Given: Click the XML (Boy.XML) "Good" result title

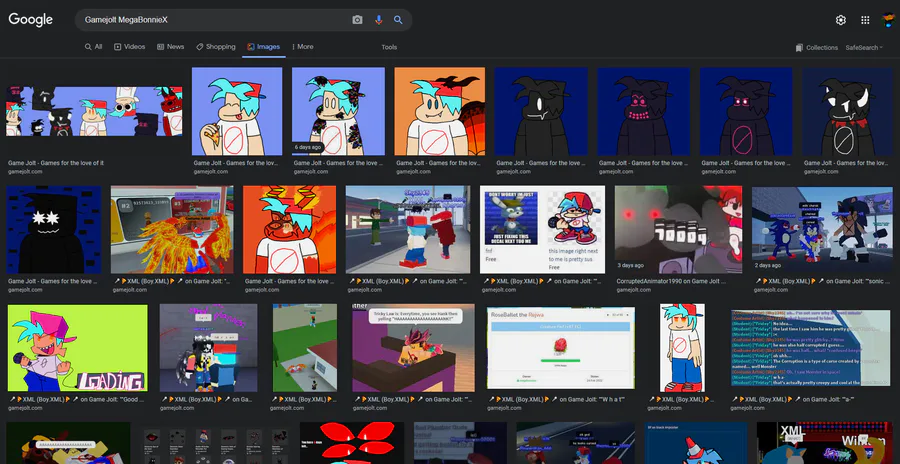Looking at the screenshot, I should [76, 399].
